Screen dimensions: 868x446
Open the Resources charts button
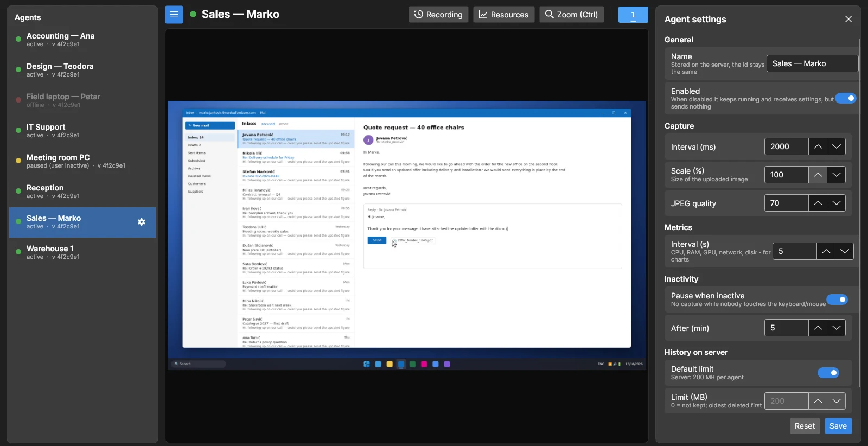pos(504,15)
